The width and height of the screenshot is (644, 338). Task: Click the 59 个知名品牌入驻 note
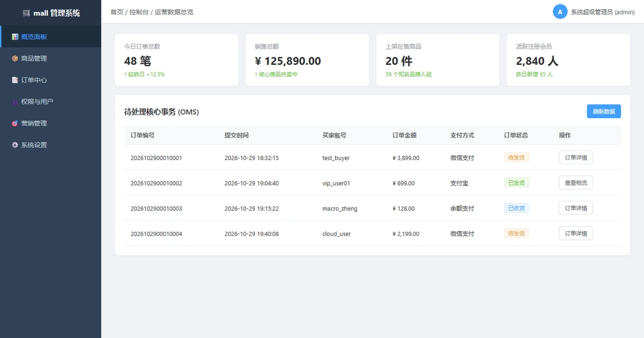(408, 75)
